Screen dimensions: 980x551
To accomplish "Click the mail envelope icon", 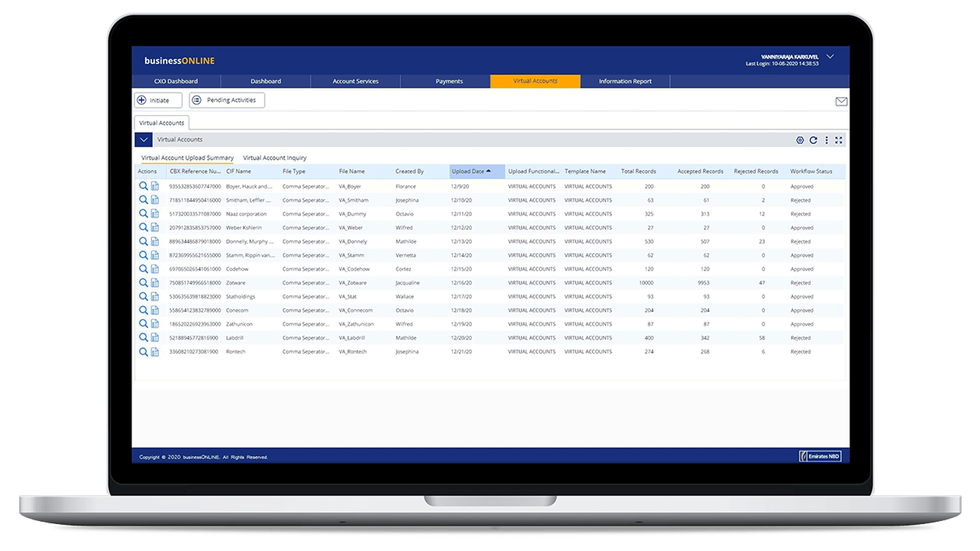I will click(x=841, y=102).
